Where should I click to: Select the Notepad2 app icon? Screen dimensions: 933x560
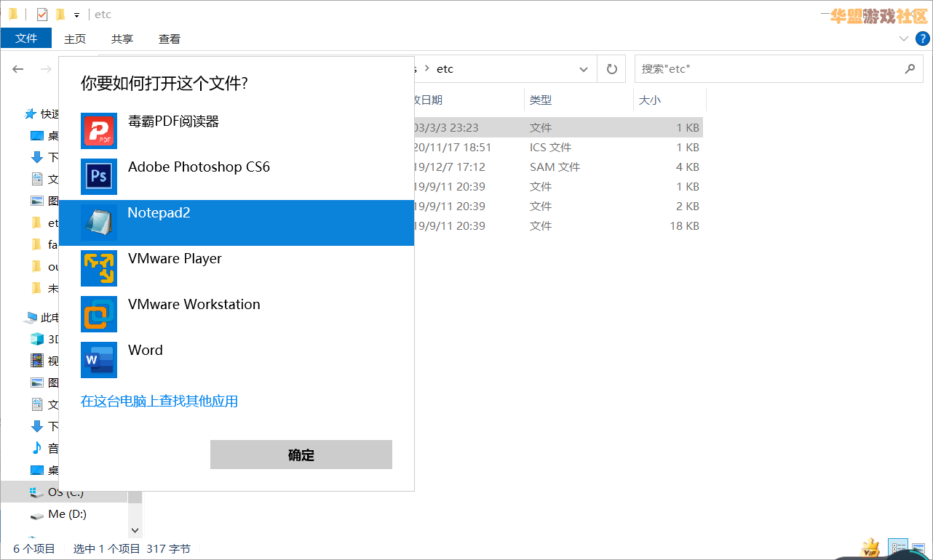99,223
